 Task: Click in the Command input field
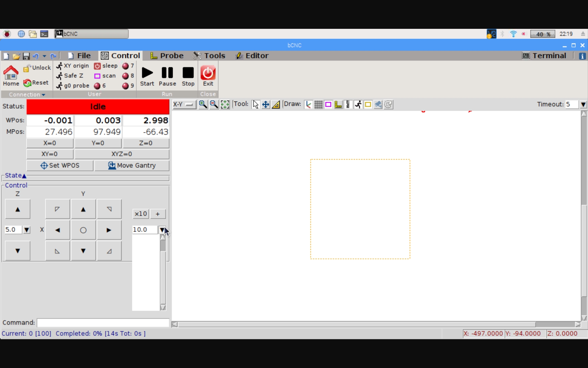pyautogui.click(x=103, y=323)
